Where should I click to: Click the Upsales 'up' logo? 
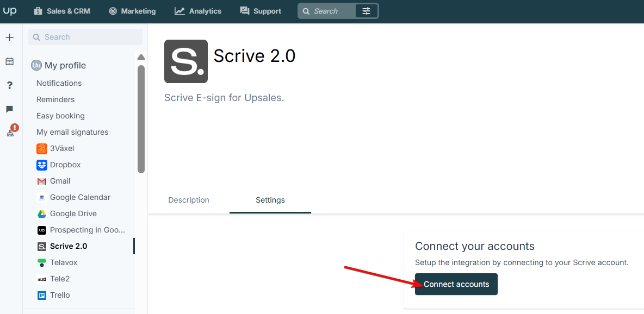click(x=9, y=11)
